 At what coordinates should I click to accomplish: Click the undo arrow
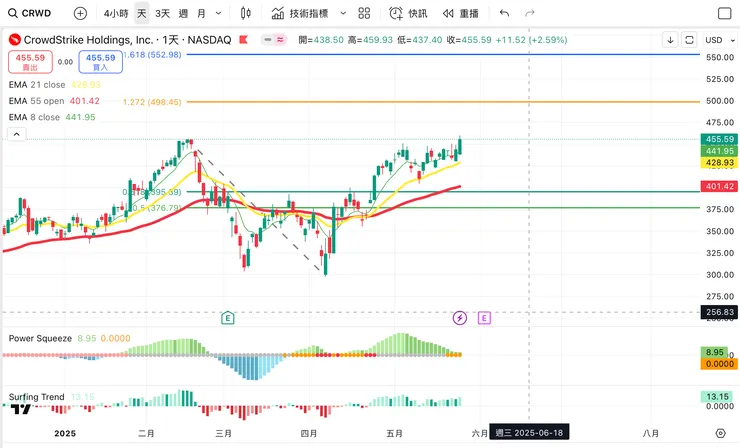504,14
